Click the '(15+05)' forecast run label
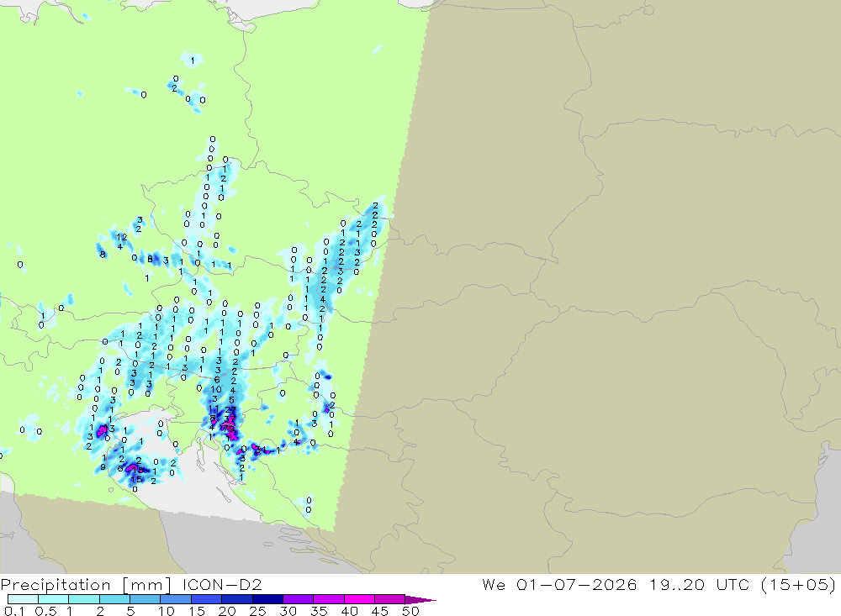Screen dimensions: 841x616 click(798, 584)
